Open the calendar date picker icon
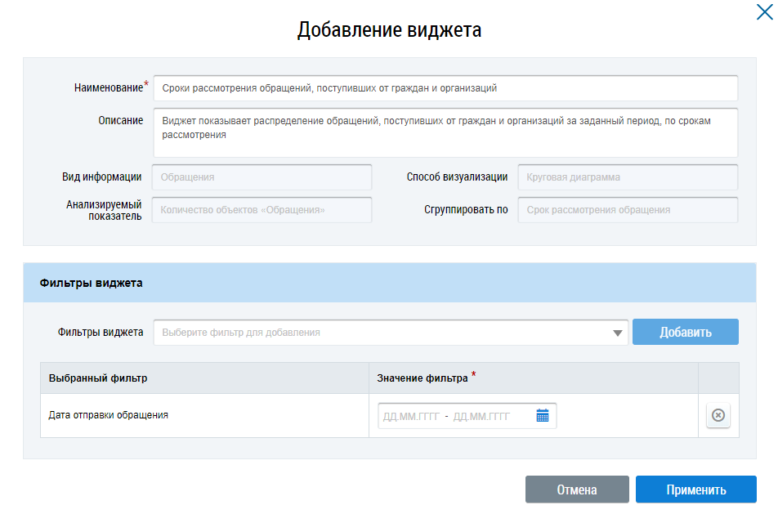This screenshot has width=778, height=532. coord(543,416)
